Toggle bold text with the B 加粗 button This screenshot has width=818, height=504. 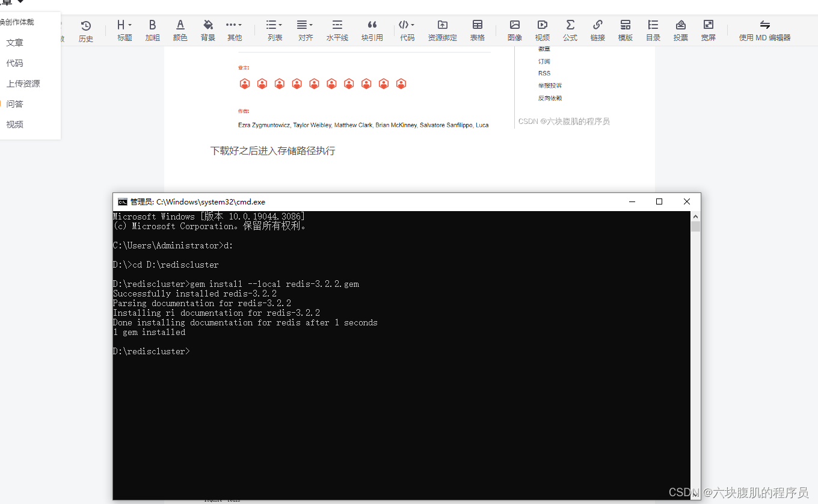[x=152, y=29]
